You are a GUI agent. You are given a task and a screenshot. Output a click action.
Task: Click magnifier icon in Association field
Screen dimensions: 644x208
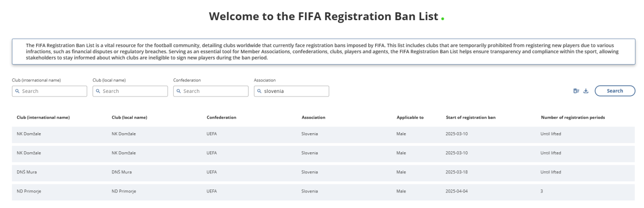pyautogui.click(x=259, y=91)
